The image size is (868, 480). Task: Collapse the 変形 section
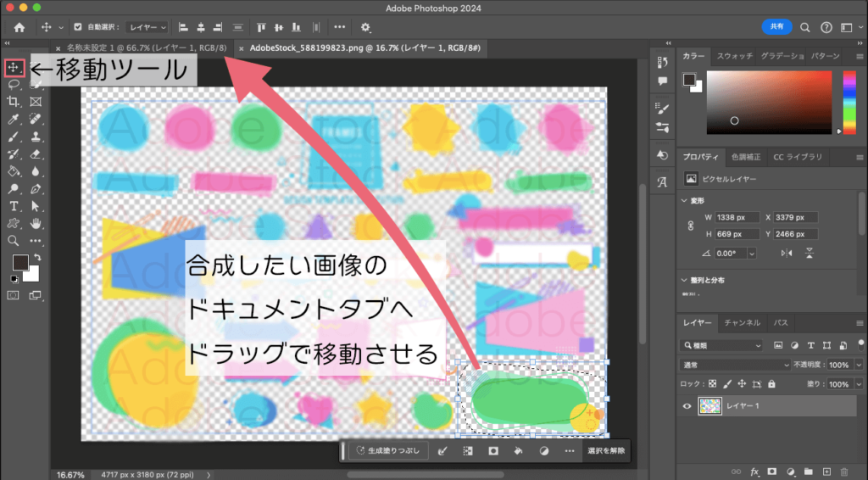click(684, 200)
